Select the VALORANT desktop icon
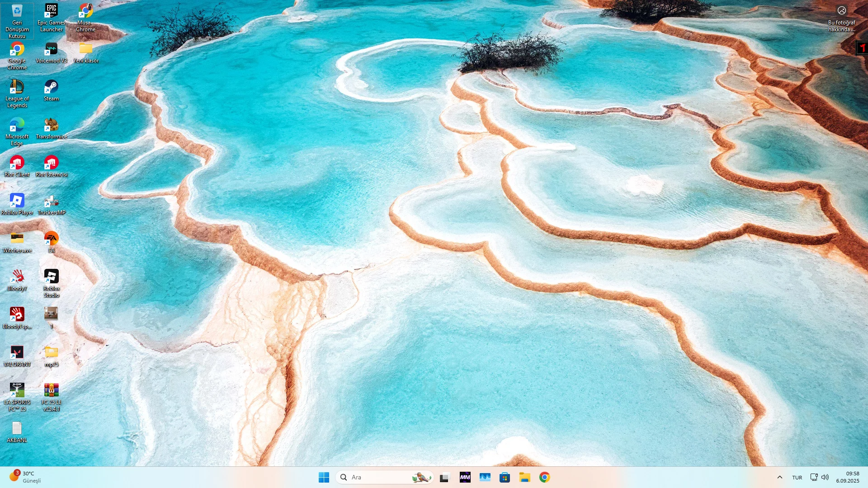 (x=17, y=355)
